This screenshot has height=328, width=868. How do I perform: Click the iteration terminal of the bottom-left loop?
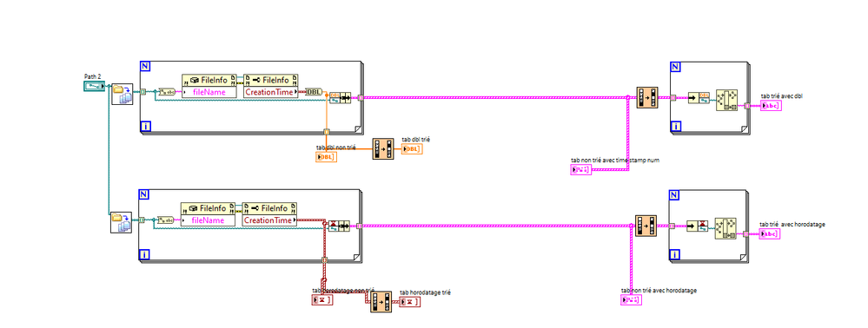144,255
